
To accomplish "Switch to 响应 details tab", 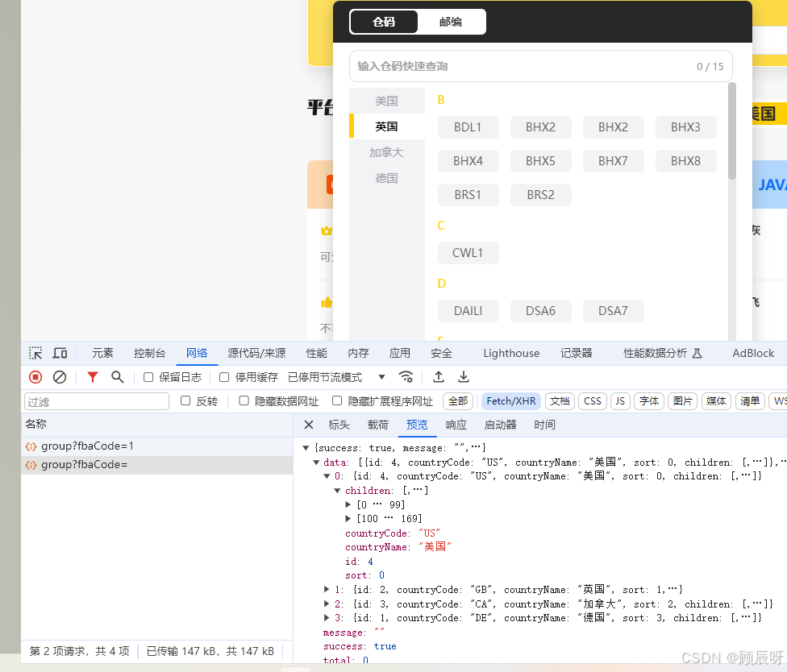I will tap(456, 425).
